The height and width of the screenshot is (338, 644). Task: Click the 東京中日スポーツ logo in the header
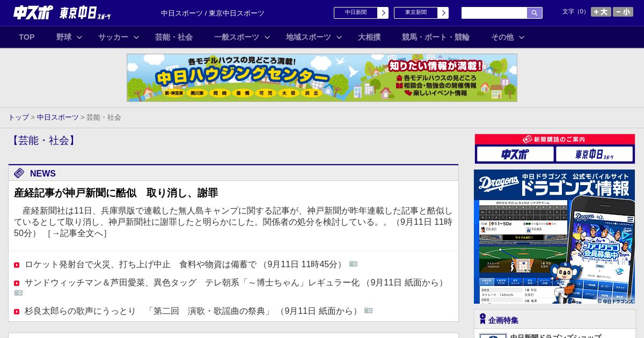pos(85,13)
